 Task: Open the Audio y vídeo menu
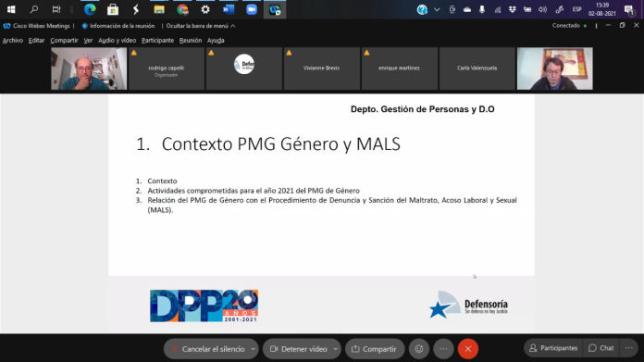(118, 40)
